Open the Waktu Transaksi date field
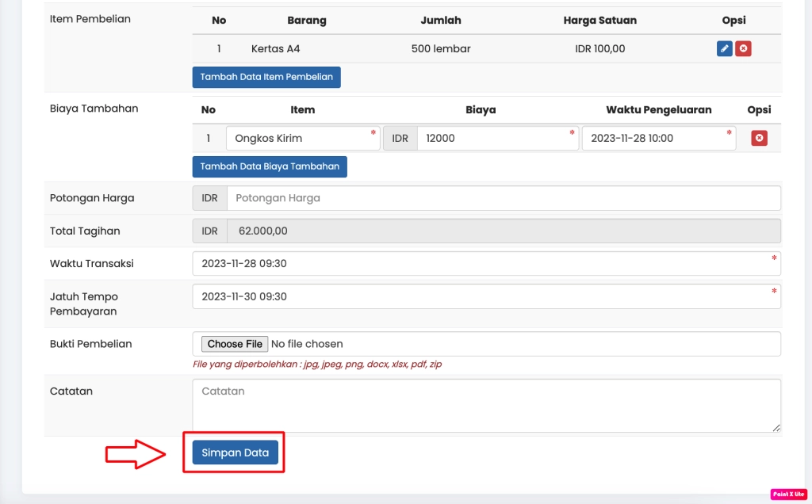Viewport: 812px width, 504px height. (485, 264)
